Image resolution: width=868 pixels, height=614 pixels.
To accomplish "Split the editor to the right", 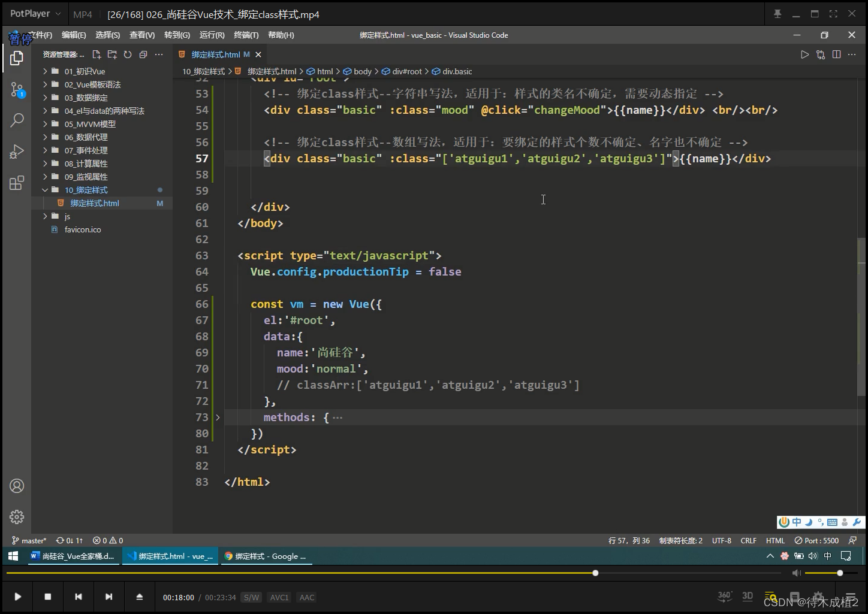I will click(836, 55).
